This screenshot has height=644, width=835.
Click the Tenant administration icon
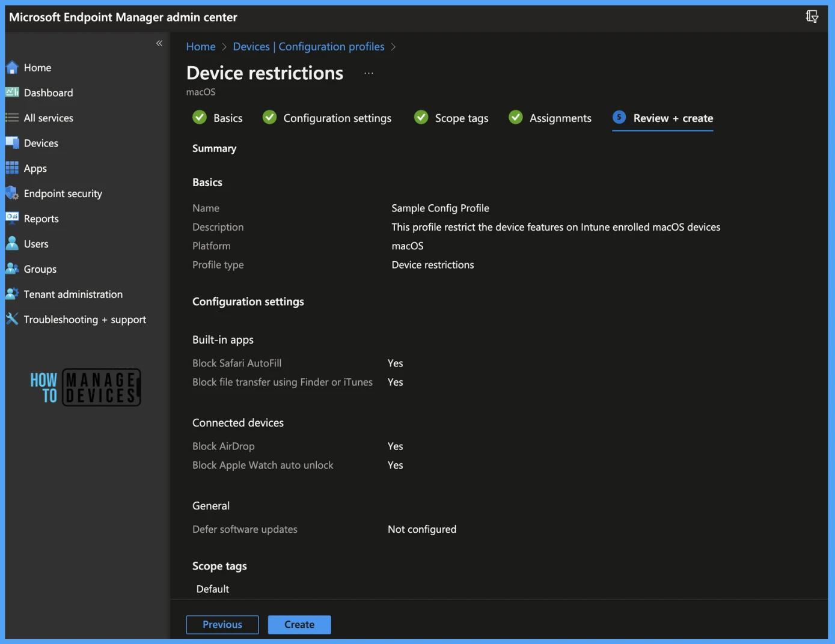(12, 294)
